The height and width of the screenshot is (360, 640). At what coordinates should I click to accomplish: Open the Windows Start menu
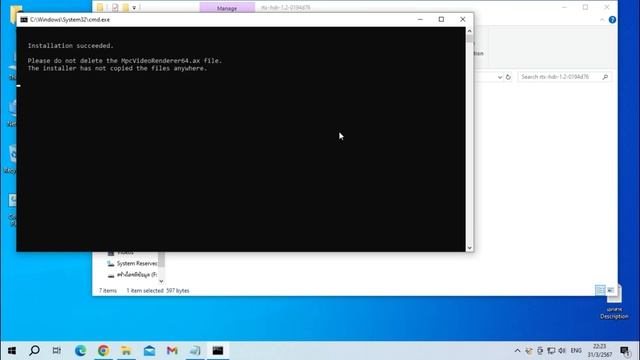[x=12, y=351]
